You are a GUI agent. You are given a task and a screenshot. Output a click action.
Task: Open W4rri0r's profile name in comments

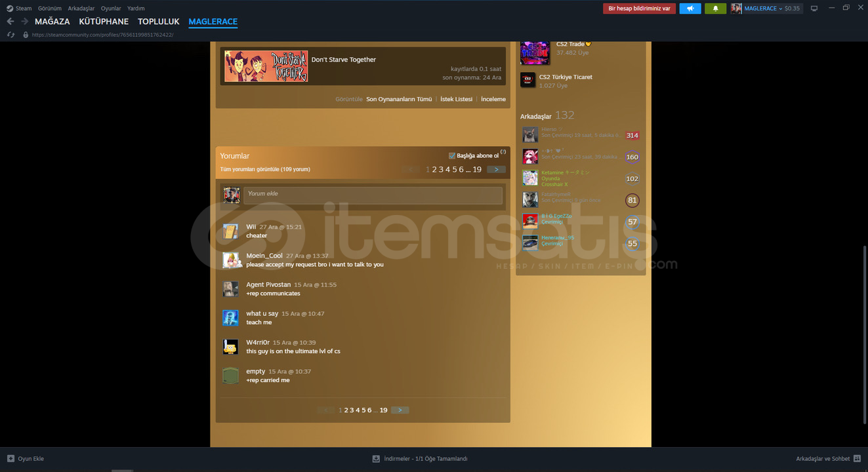pos(258,342)
